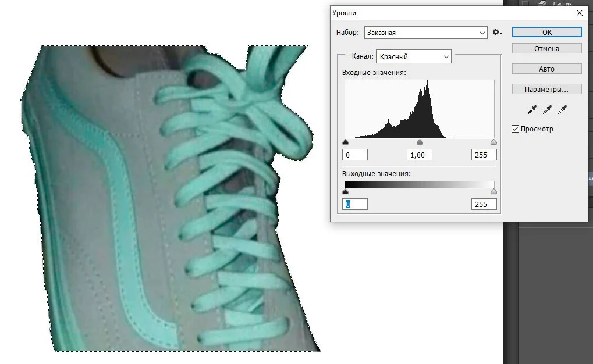Click output shadow value field

pyautogui.click(x=355, y=205)
